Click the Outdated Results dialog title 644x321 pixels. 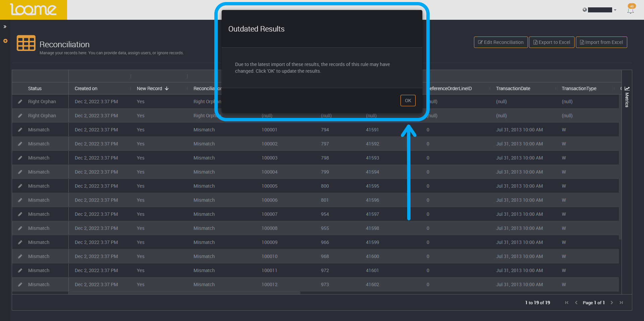click(x=256, y=29)
